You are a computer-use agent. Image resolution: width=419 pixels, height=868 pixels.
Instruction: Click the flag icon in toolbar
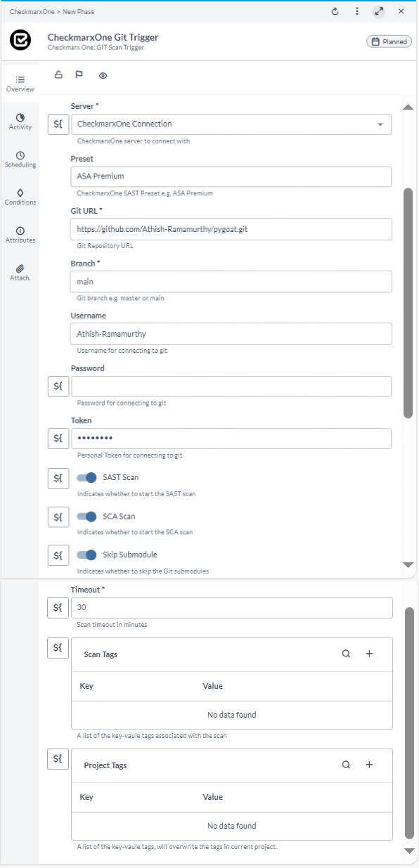coord(79,75)
